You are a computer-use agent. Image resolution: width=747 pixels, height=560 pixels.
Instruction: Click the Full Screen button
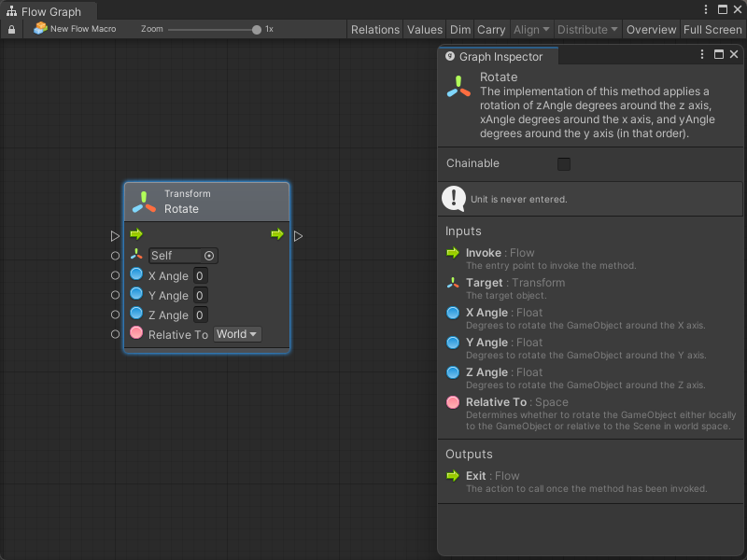coord(712,30)
